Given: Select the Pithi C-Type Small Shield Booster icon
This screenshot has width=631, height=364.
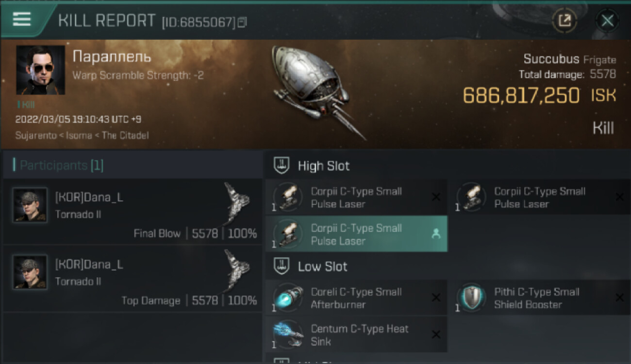Looking at the screenshot, I should click(x=471, y=298).
